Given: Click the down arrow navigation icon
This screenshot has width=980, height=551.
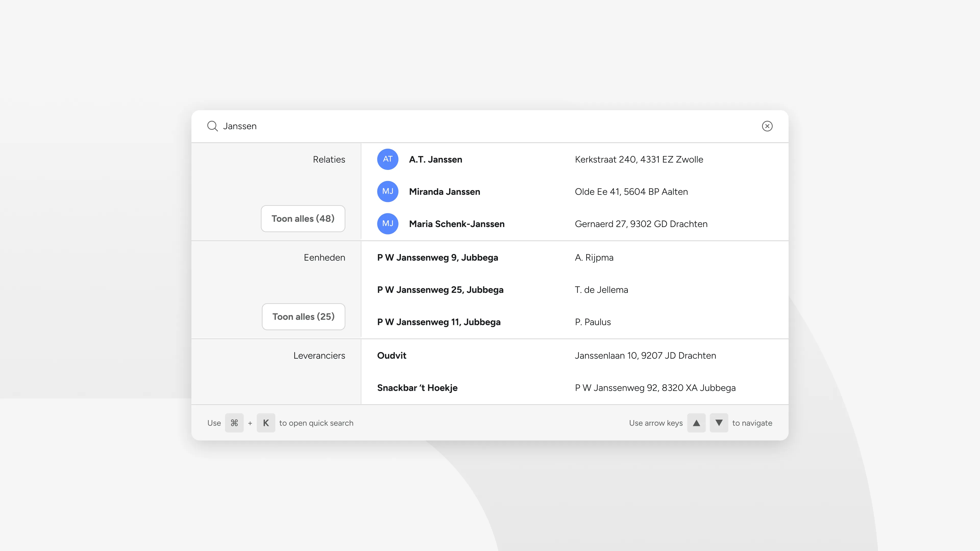Looking at the screenshot, I should click(x=719, y=422).
